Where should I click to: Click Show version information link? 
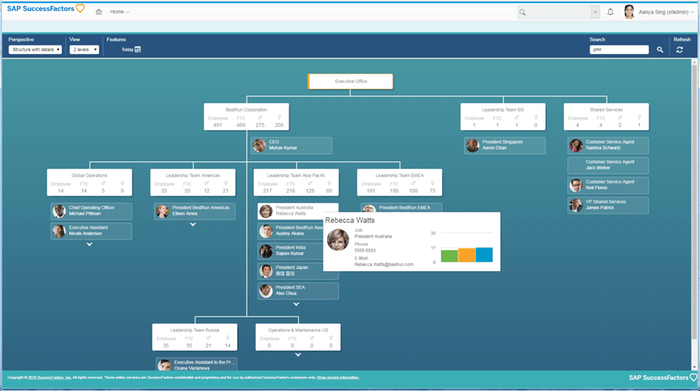(338, 378)
